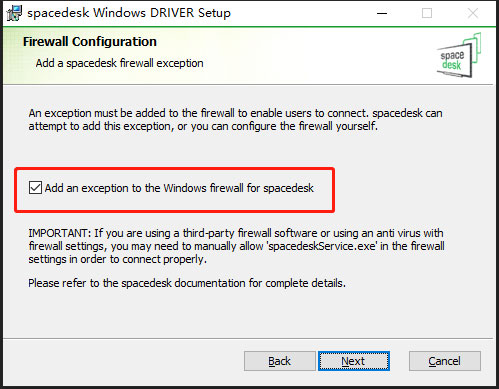Cancel the spacedesk driver installation
499x389 pixels.
click(445, 361)
